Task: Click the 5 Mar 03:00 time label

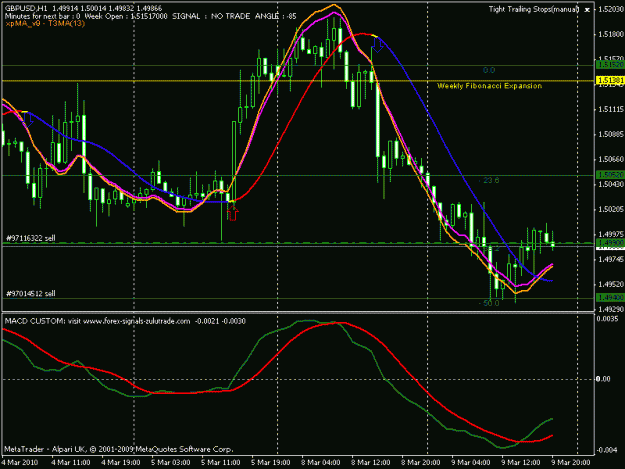Action: point(171,463)
